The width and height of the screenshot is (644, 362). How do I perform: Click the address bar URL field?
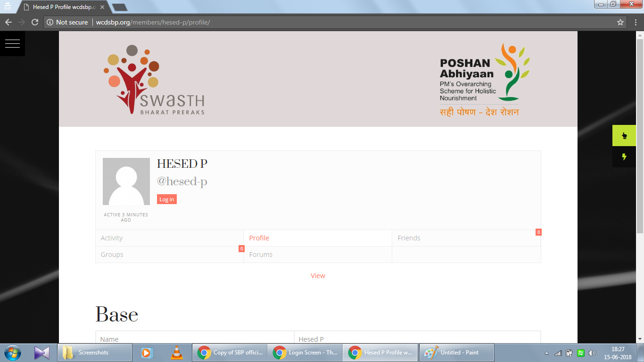pos(330,22)
